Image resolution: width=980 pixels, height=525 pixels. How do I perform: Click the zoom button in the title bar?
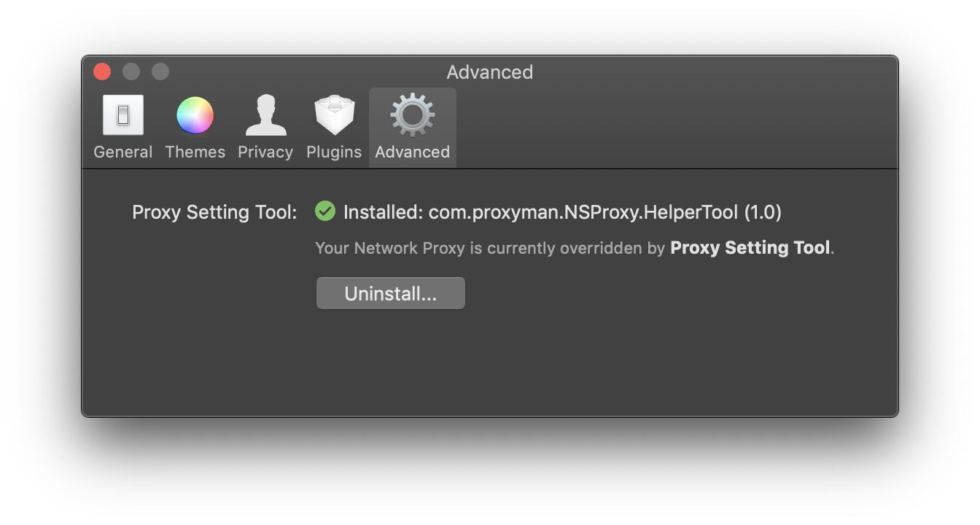pos(160,71)
